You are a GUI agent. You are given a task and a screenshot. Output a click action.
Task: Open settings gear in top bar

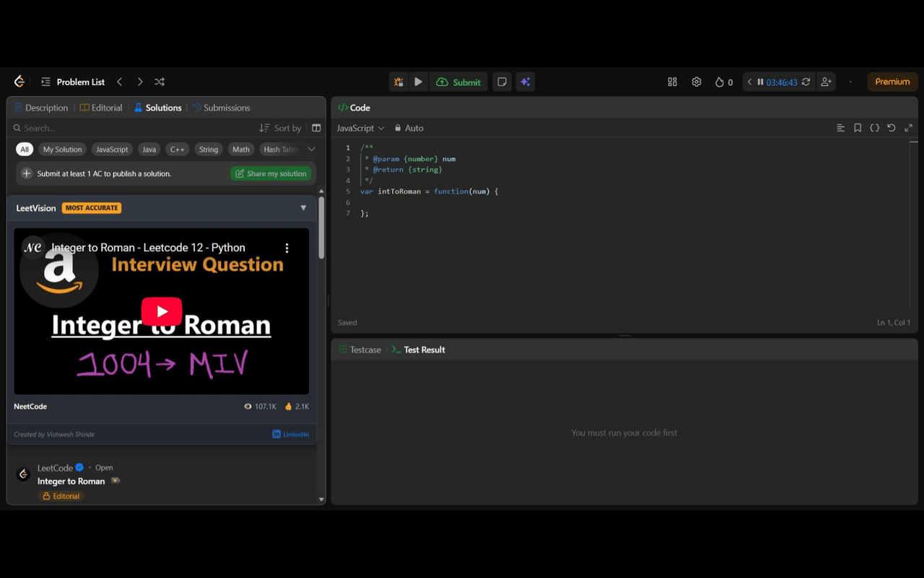(x=697, y=82)
